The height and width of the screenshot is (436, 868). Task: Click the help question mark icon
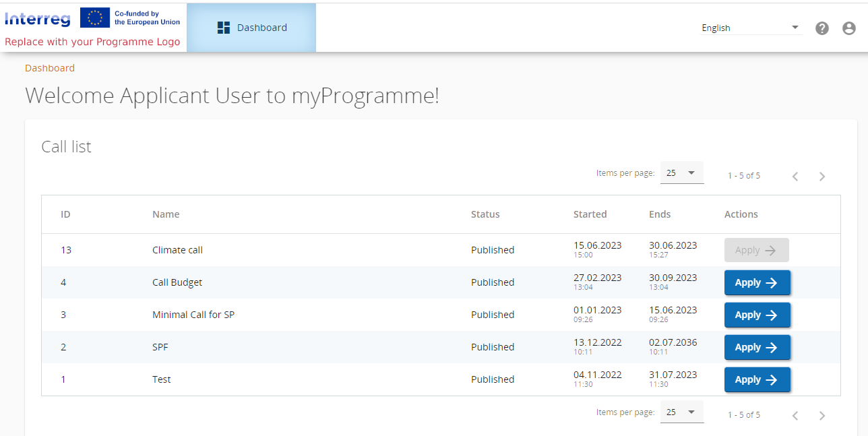821,28
